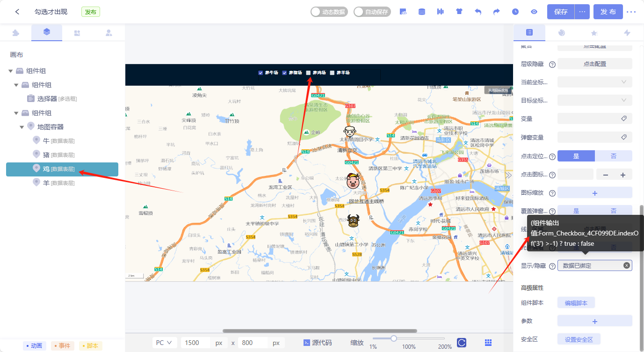Uncheck the 养牛场 checkbox

[x=260, y=73]
